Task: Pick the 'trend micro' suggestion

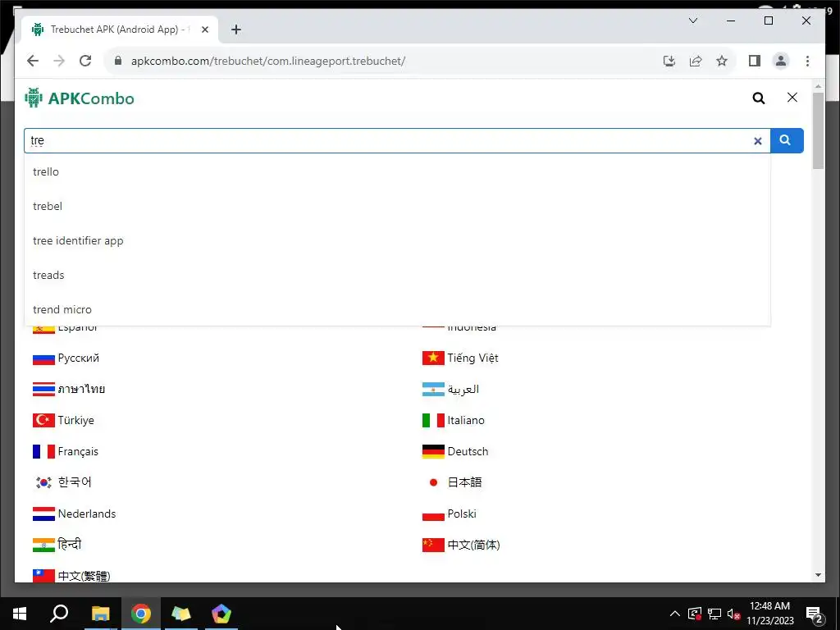Action: pos(397,309)
